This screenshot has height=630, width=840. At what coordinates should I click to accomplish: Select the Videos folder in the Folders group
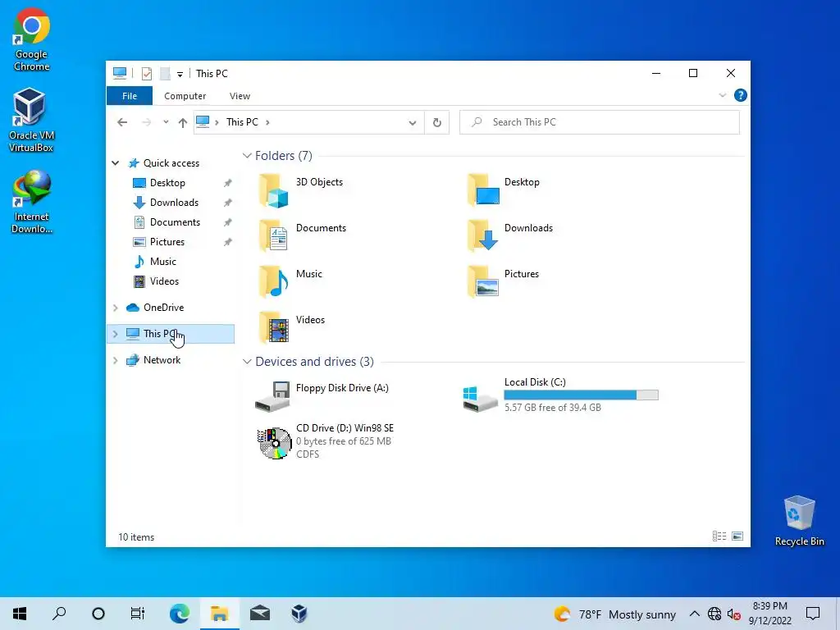coord(292,328)
